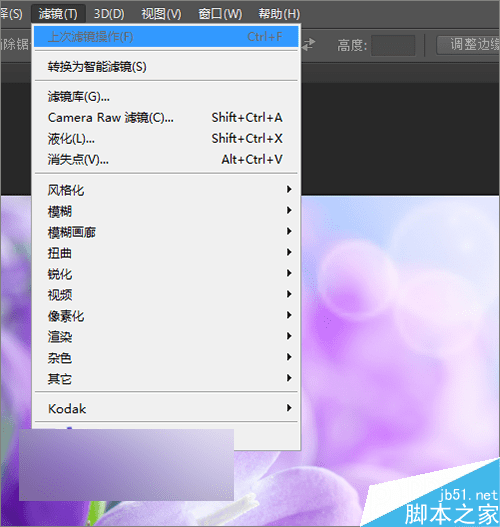
Task: Expand the 其它 submenu
Action: point(166,378)
